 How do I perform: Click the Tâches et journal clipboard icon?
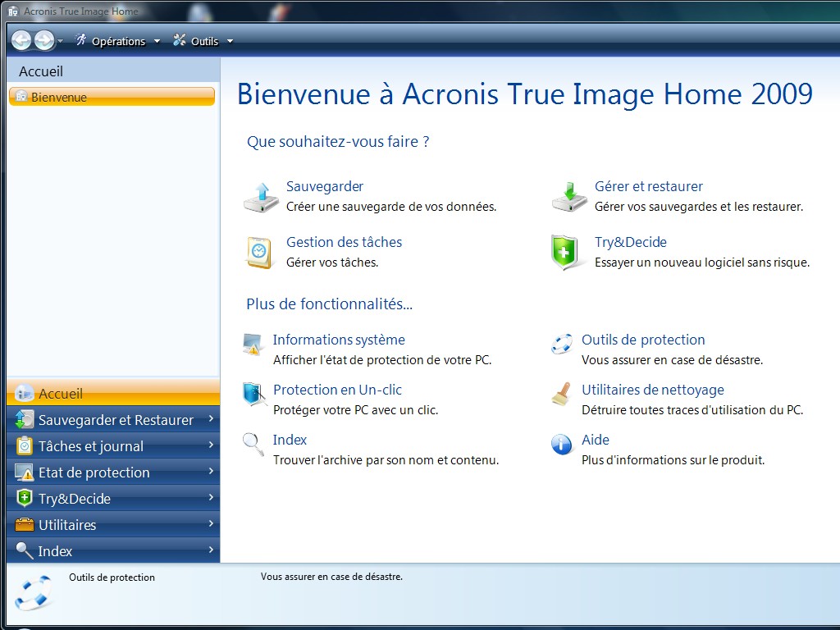24,445
